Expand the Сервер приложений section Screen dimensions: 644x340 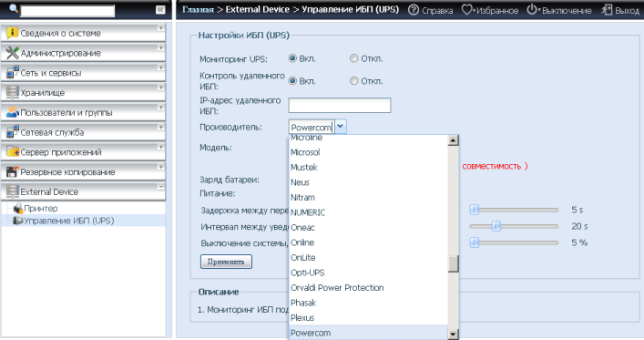click(x=161, y=147)
